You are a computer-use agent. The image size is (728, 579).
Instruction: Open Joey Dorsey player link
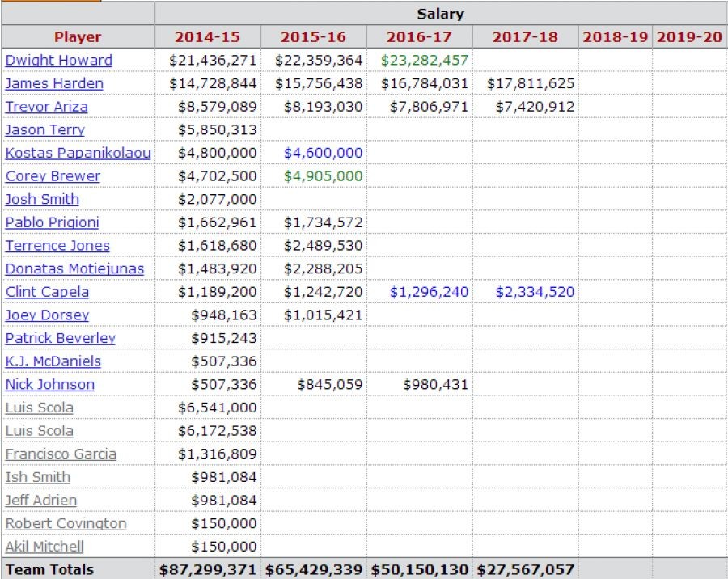tap(48, 315)
